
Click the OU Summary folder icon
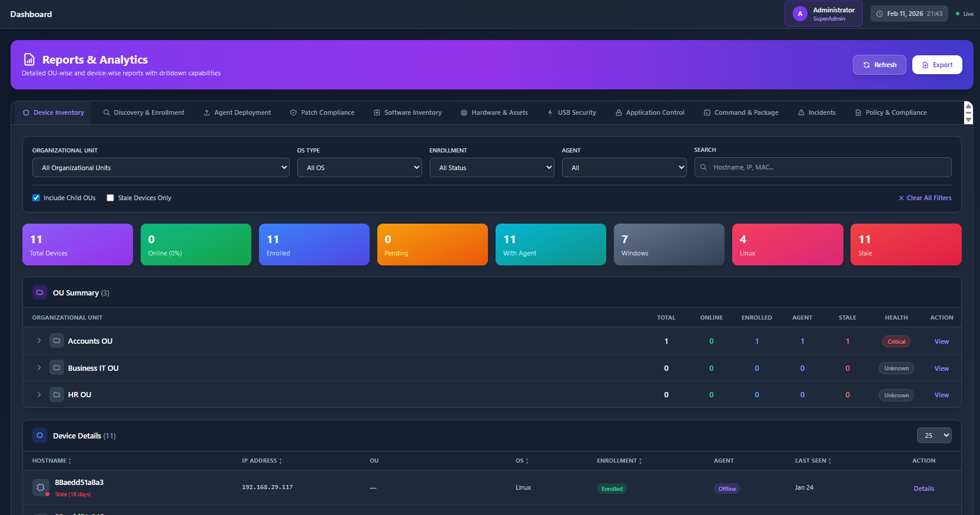[39, 293]
